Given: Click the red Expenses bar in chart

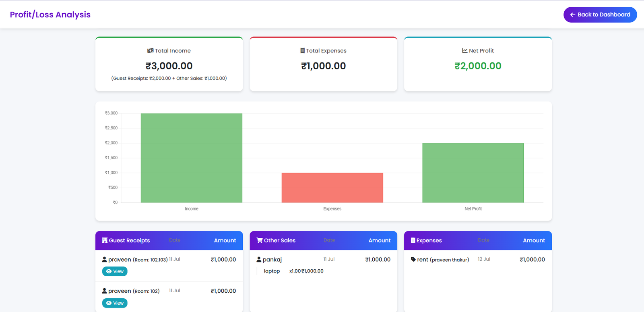Looking at the screenshot, I should (x=332, y=188).
